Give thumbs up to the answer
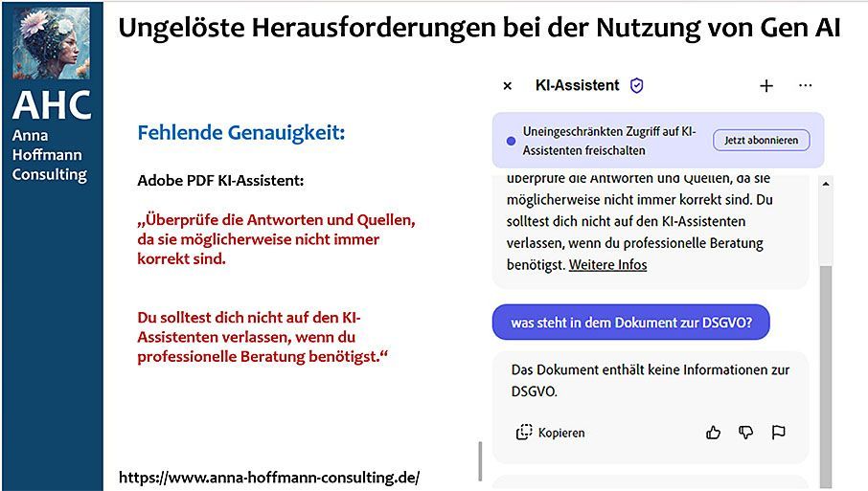 [x=713, y=433]
